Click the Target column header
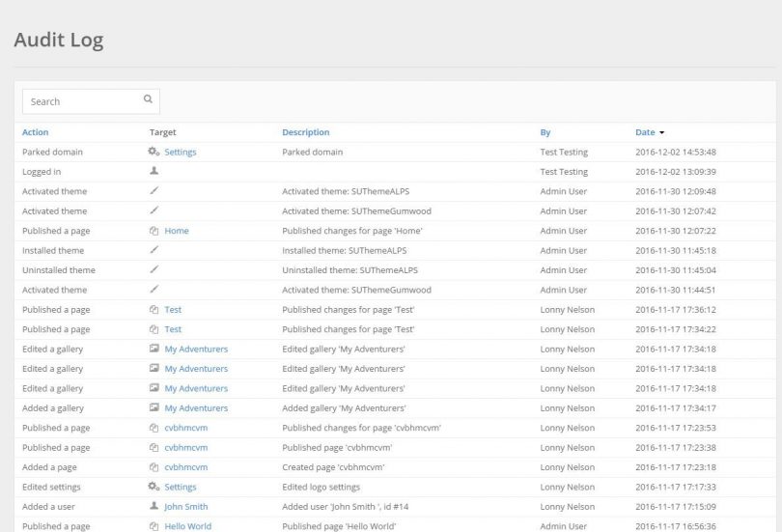Screen dimensions: 782x532 tap(162, 132)
